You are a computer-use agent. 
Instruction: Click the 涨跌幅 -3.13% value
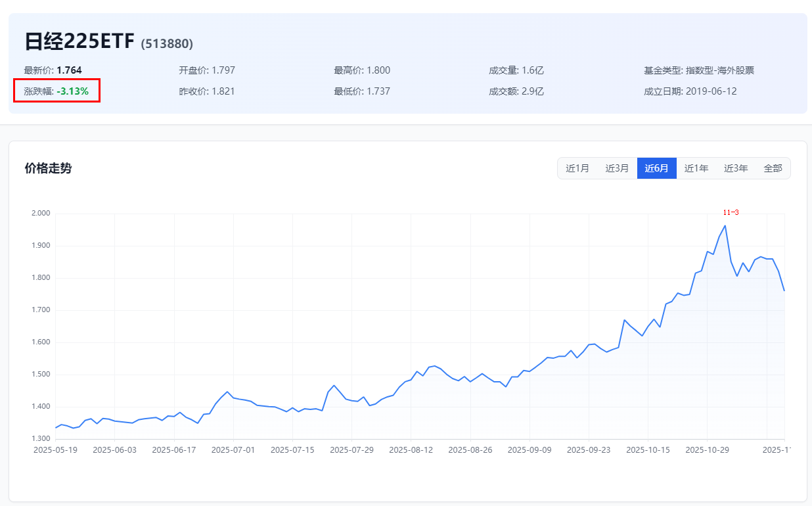click(x=72, y=91)
